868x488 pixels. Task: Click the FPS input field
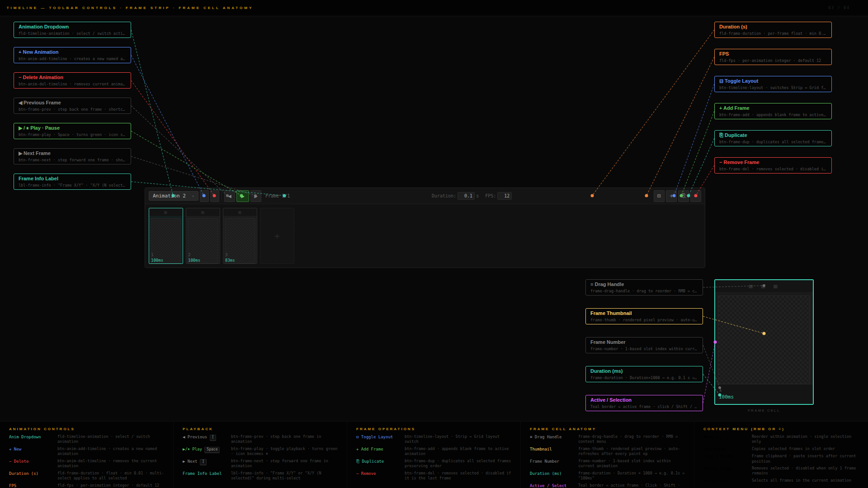504,196
